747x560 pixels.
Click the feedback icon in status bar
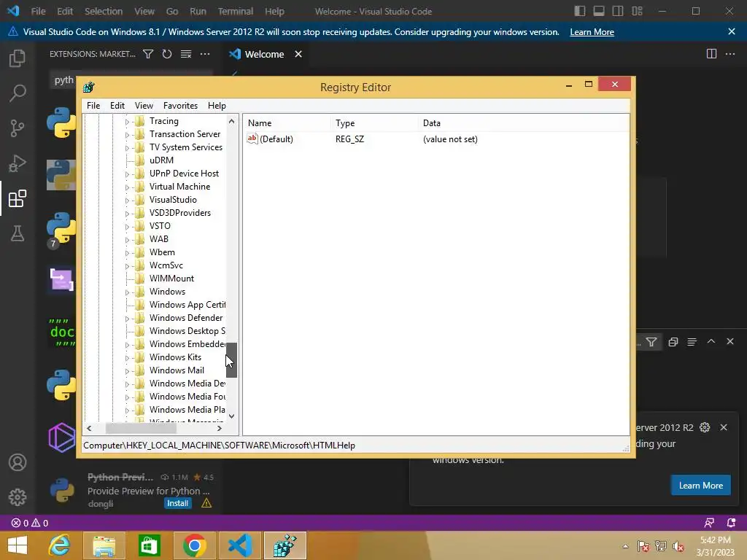[x=709, y=523]
